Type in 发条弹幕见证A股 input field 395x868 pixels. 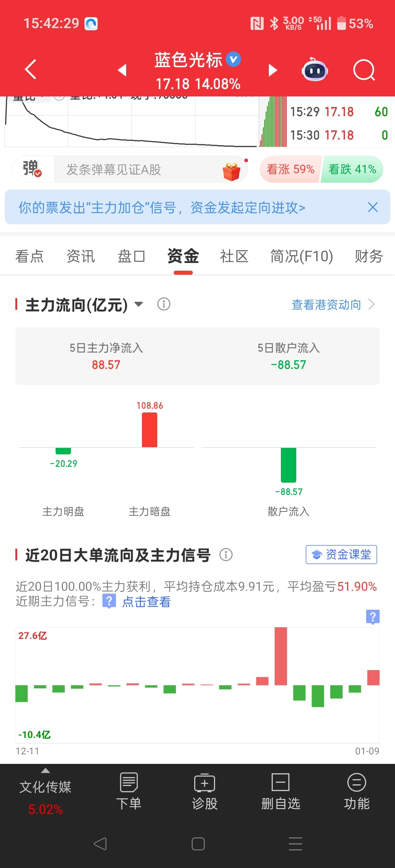click(x=139, y=170)
